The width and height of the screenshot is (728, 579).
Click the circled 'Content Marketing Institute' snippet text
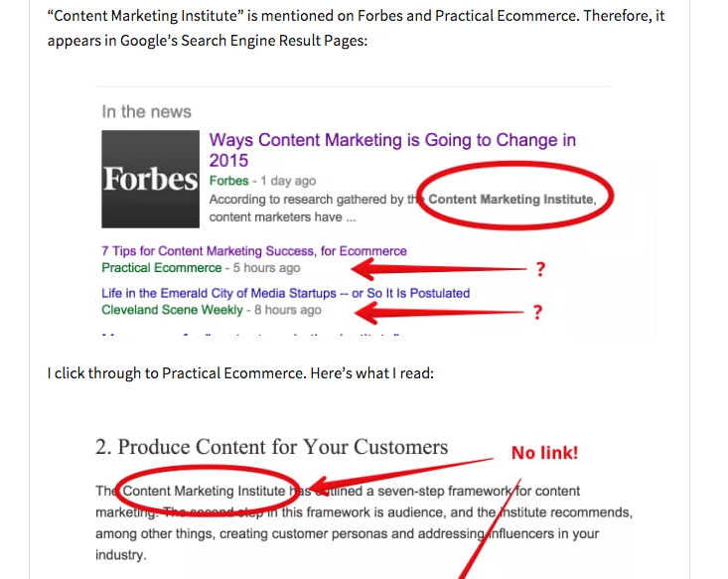tap(510, 200)
